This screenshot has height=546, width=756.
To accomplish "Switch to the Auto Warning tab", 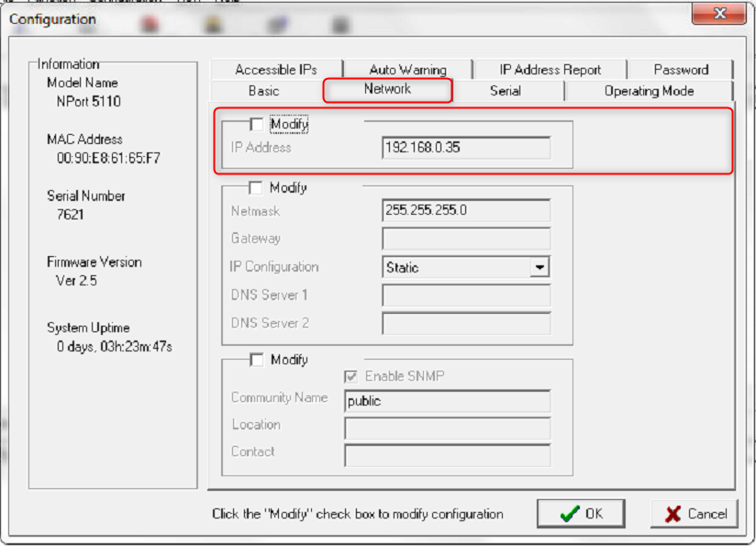I will coord(407,70).
